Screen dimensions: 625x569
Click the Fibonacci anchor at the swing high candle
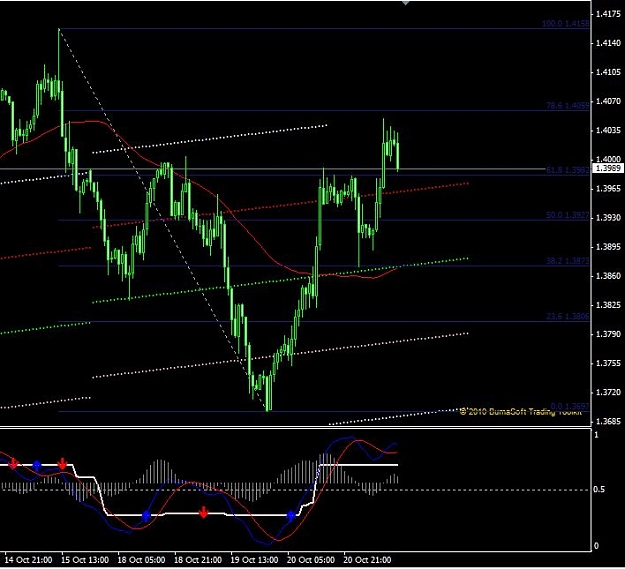[59, 29]
